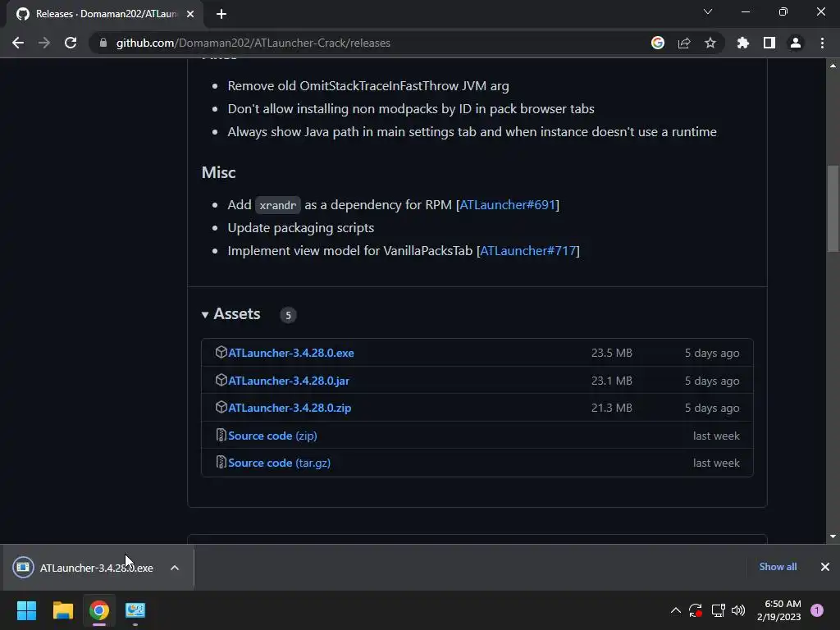Click the xrandr code label
840x630 pixels.
pos(277,205)
